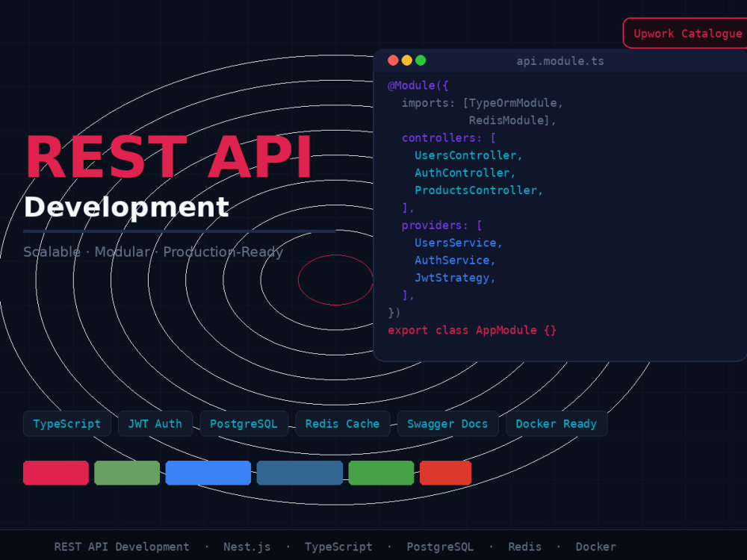Click UsersService, in the code

459,243
